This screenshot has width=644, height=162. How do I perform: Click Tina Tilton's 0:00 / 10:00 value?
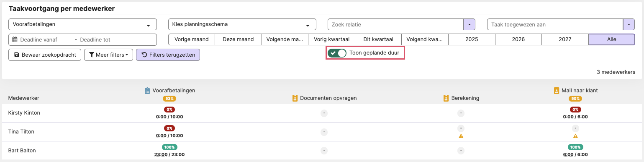tap(169, 136)
